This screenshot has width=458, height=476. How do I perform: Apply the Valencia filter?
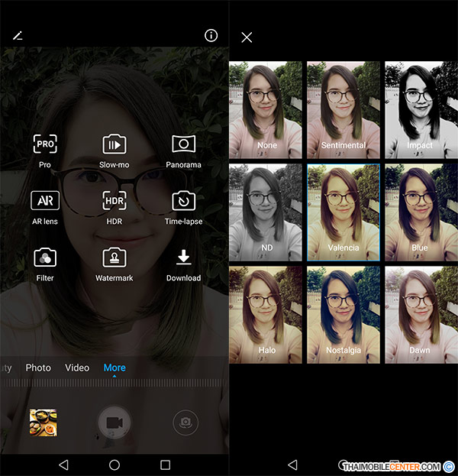point(343,212)
